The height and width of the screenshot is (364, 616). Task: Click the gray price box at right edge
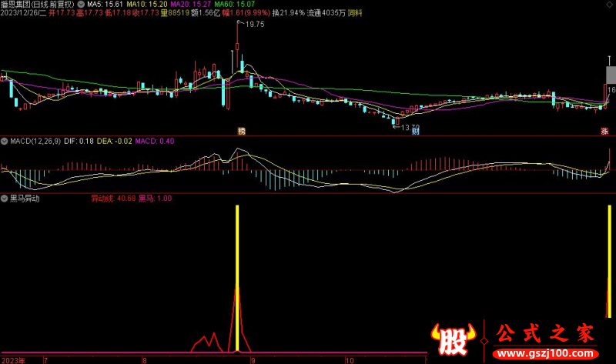coord(611,75)
